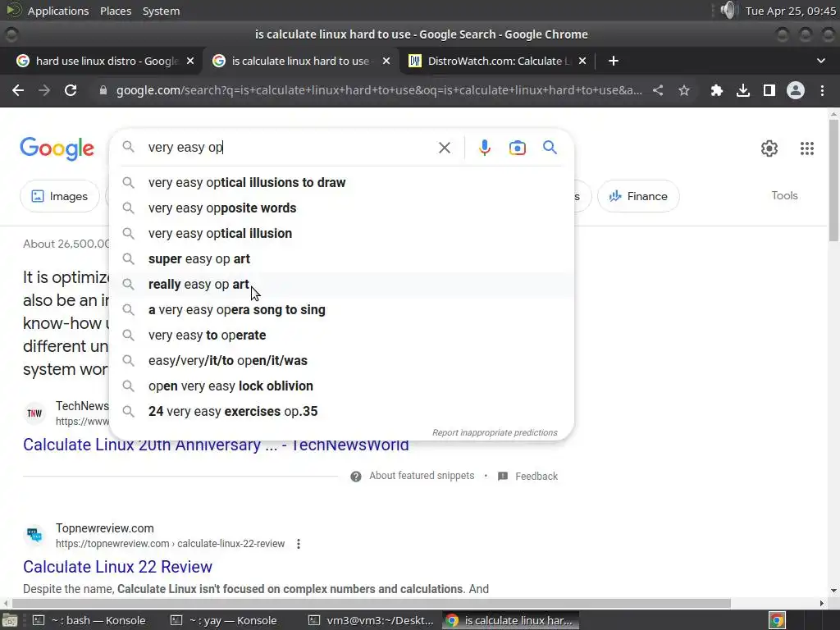Start voice search with the microphone
The width and height of the screenshot is (840, 630).
[485, 148]
